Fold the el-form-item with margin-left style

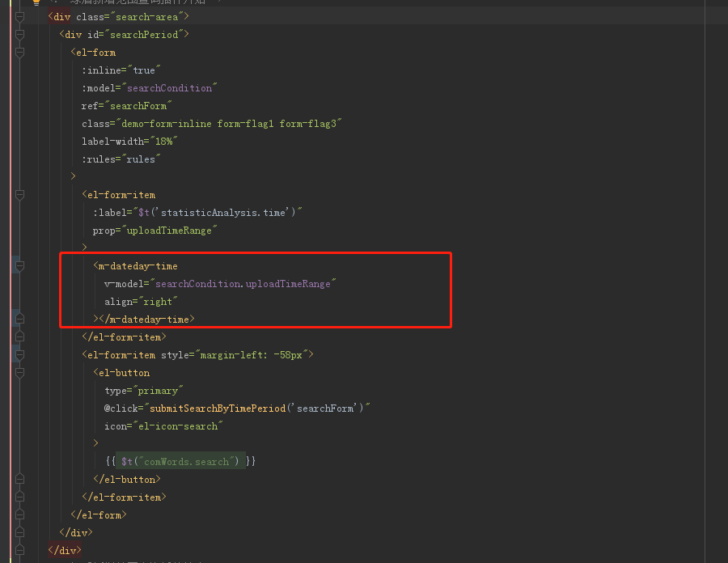point(19,355)
